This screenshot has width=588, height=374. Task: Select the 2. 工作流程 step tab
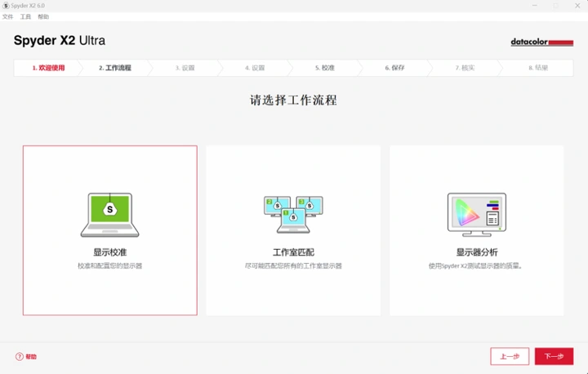pyautogui.click(x=114, y=68)
